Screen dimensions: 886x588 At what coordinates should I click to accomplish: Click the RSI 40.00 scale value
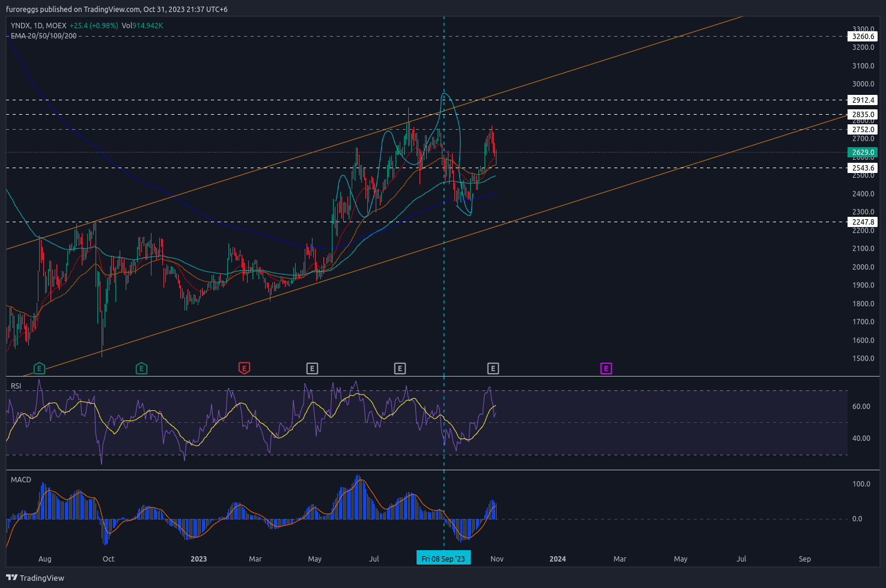(x=861, y=438)
